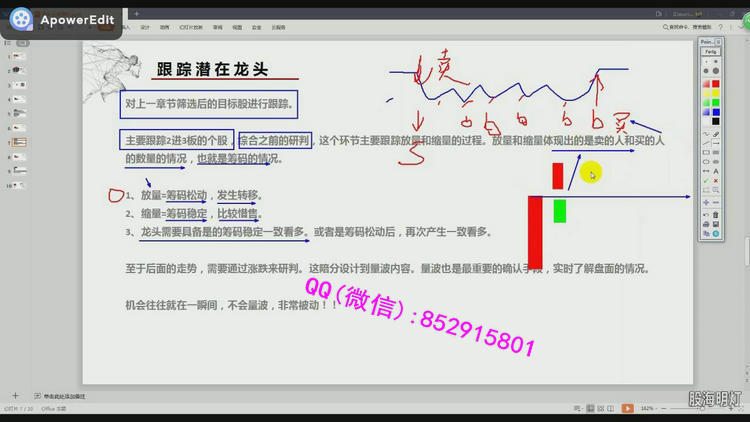
Task: Select the rectangle drawing tool
Action: coord(705,152)
